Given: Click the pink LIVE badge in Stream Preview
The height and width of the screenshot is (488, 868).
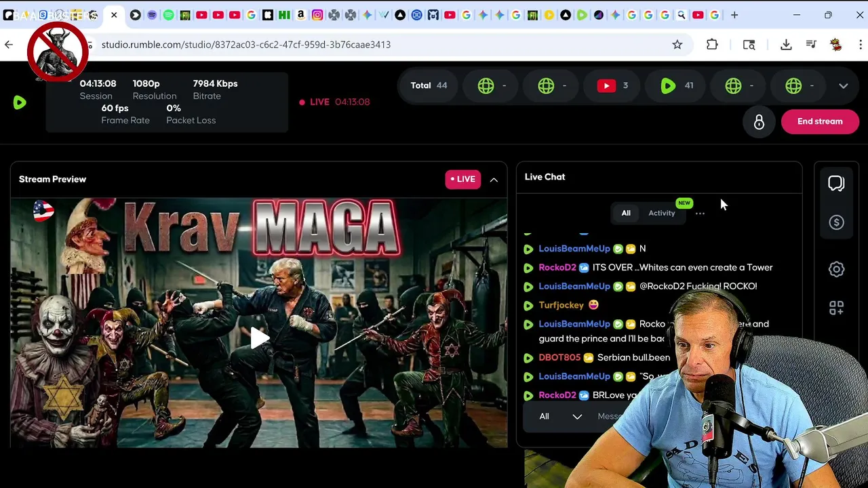Looking at the screenshot, I should tap(463, 179).
